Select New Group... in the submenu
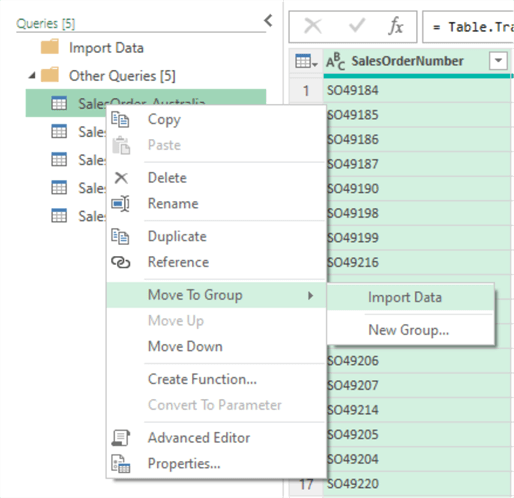 pyautogui.click(x=410, y=330)
